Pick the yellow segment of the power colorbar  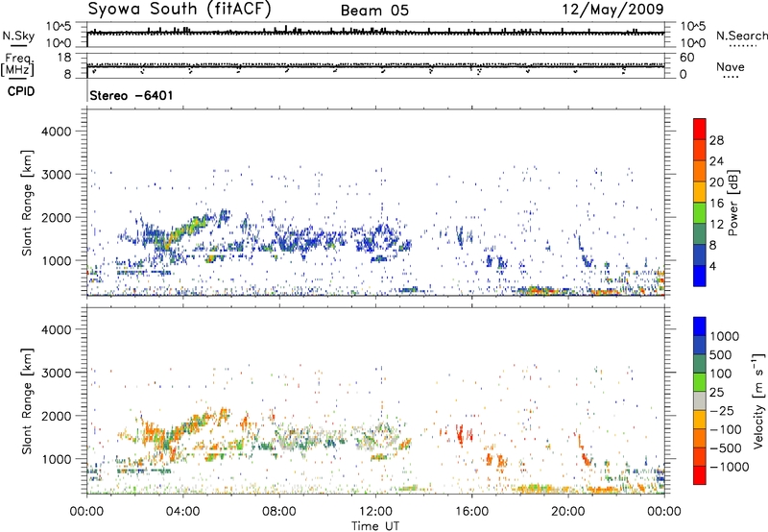(700, 192)
